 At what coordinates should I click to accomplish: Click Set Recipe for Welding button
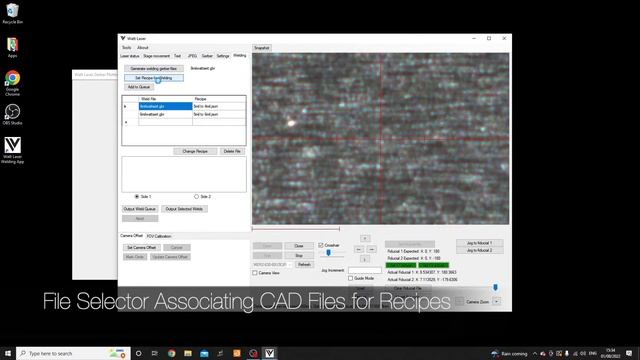coord(154,78)
